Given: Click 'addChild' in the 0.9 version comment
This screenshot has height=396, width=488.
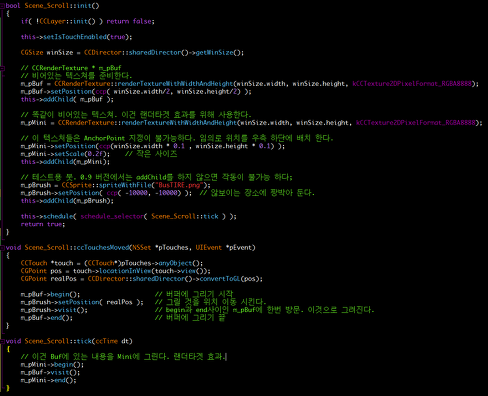Looking at the screenshot, I should [151, 177].
